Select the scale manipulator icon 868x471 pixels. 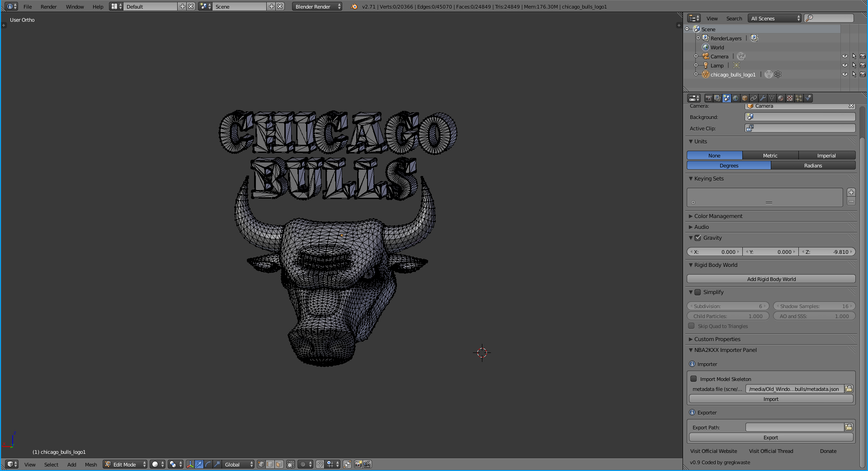(217, 464)
